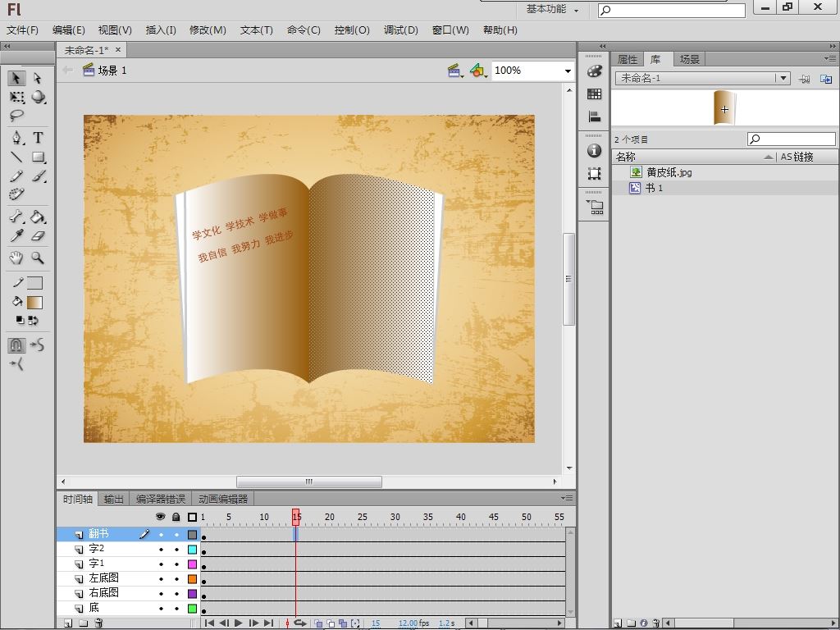The height and width of the screenshot is (630, 840).
Task: Select the Text tool in the toolbox
Action: (x=38, y=137)
